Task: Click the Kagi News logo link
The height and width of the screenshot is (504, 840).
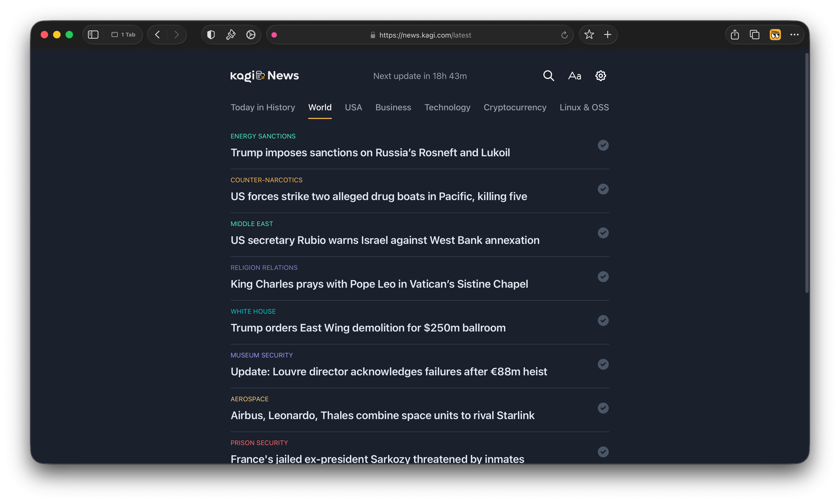Action: tap(264, 76)
